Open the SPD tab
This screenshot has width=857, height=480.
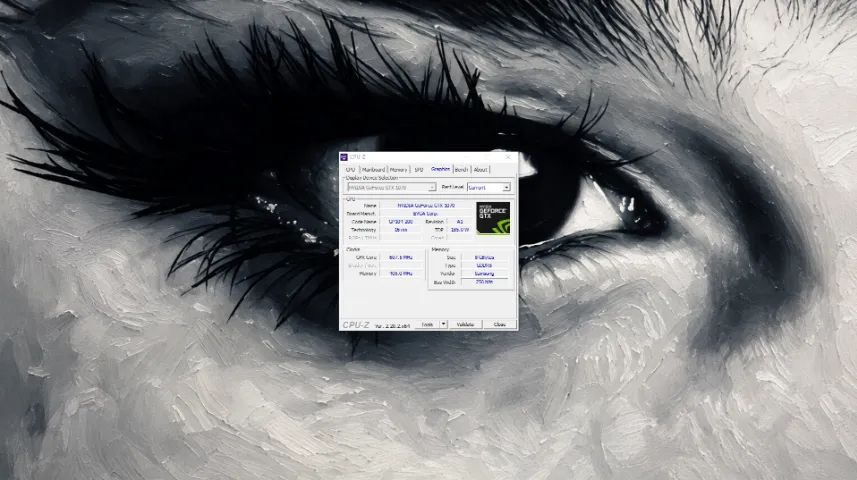[419, 170]
